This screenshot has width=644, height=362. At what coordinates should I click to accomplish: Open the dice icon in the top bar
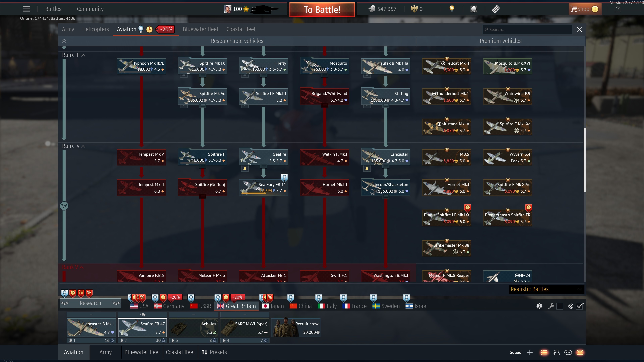click(496, 9)
